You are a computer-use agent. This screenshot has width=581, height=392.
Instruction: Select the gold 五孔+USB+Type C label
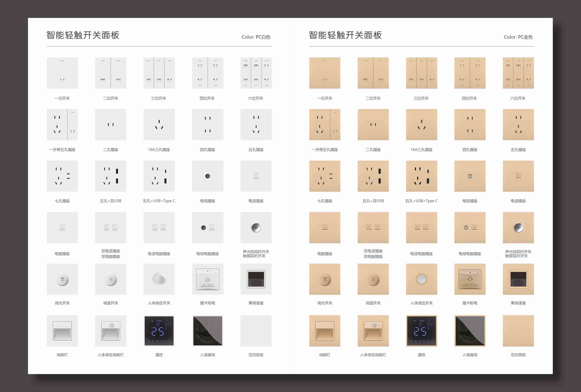coord(421,201)
